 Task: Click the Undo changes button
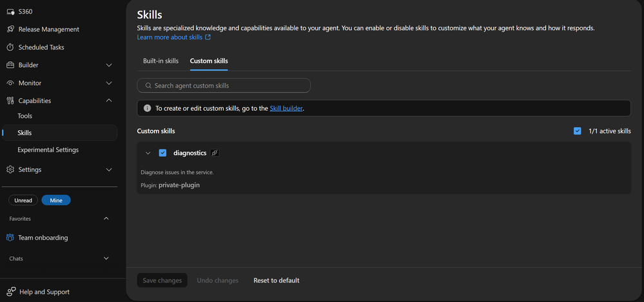218,281
